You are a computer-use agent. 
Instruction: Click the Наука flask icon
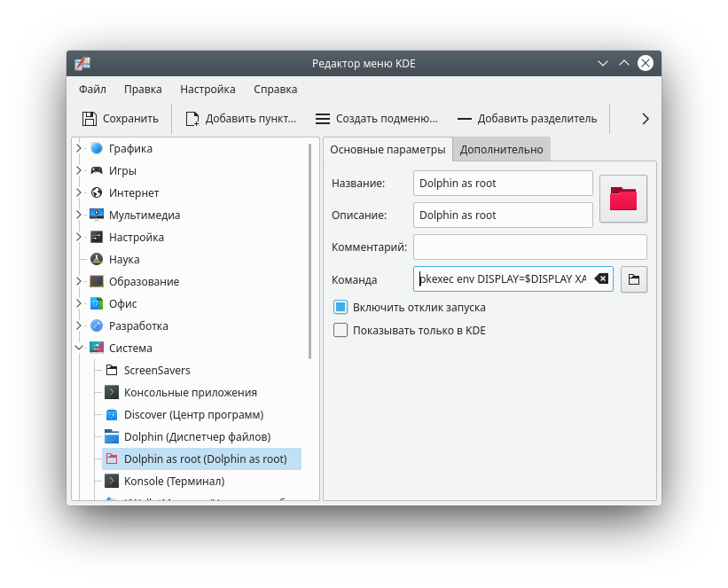[97, 259]
